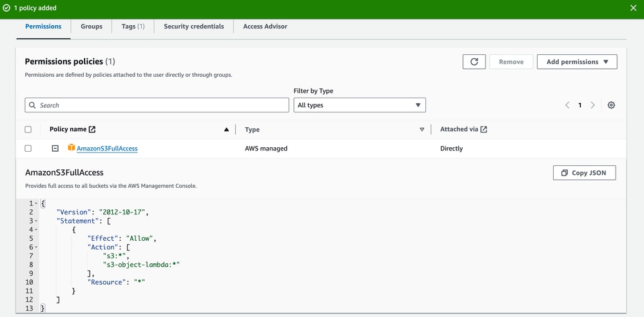
Task: Go to next page of policies
Action: (592, 105)
